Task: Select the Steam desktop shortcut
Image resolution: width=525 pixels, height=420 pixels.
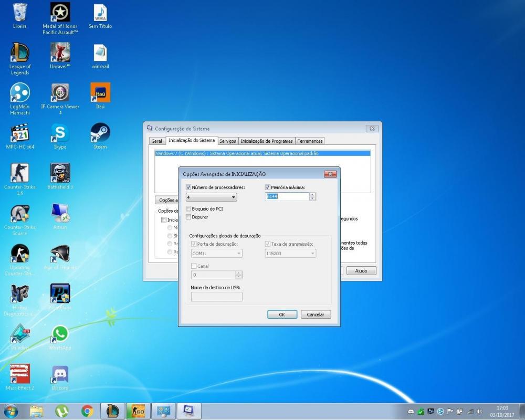Action: (x=100, y=136)
